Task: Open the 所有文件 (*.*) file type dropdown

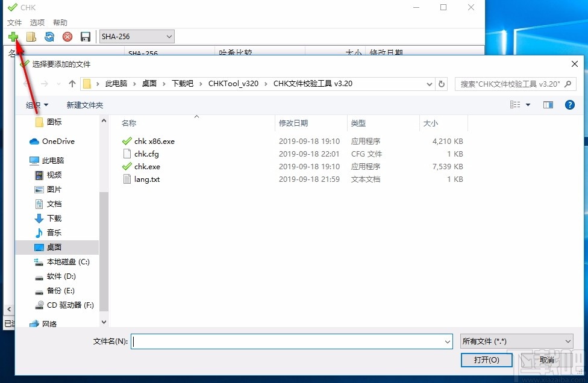Action: (517, 341)
